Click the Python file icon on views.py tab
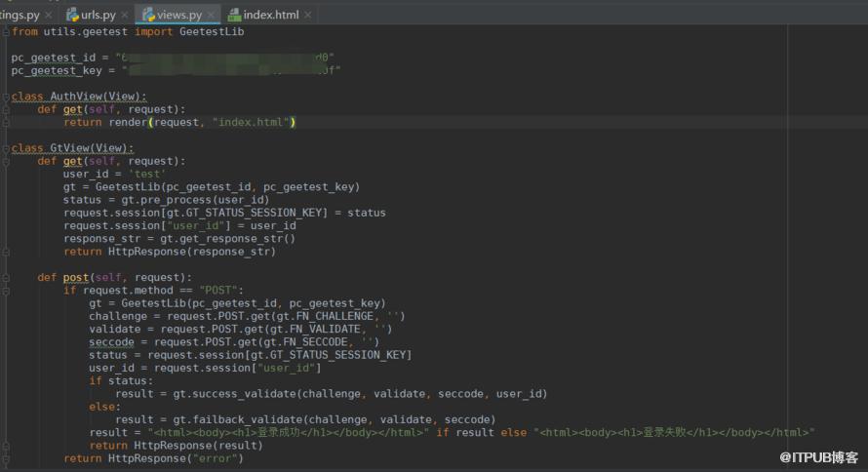Viewport: 868px width, 472px height. [148, 15]
